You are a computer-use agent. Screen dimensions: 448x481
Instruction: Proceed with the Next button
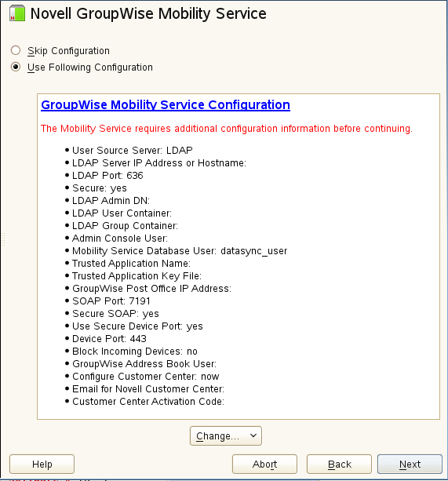point(410,464)
